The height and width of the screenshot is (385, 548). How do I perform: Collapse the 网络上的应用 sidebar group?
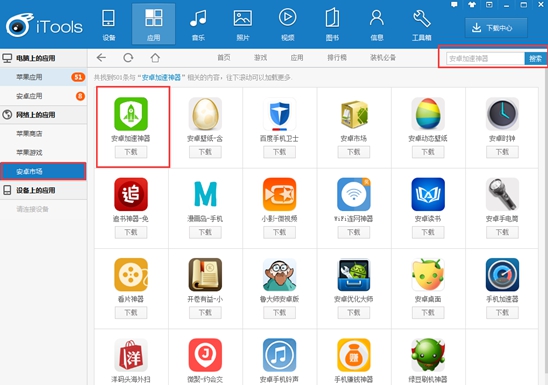coord(43,115)
